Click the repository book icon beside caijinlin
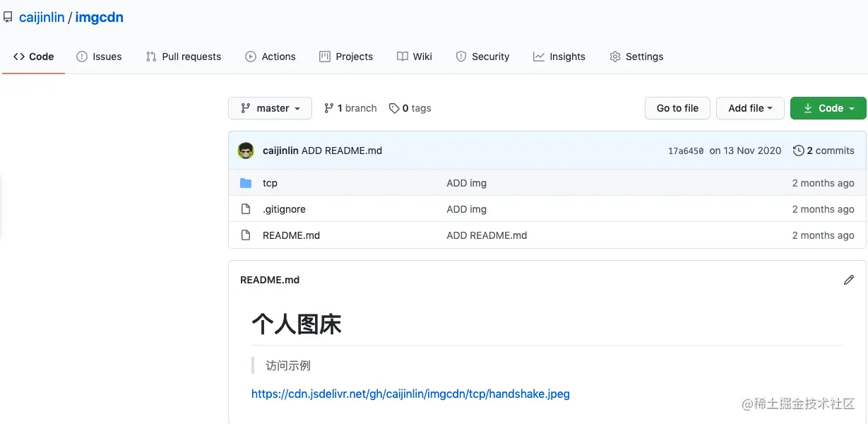 (8, 18)
